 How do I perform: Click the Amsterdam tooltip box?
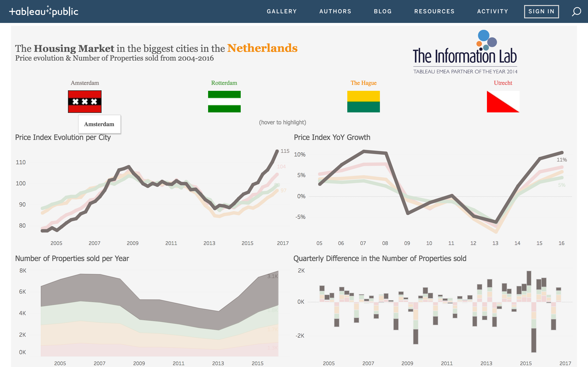[99, 124]
